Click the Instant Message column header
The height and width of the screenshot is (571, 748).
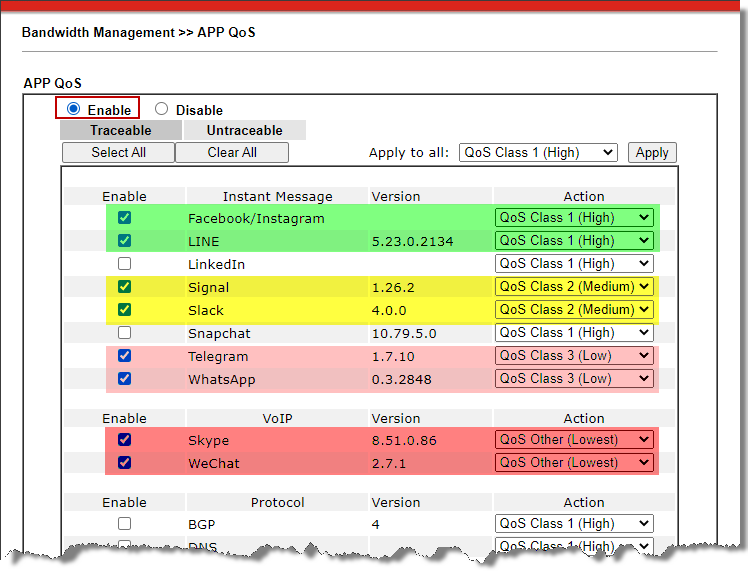pyautogui.click(x=278, y=197)
